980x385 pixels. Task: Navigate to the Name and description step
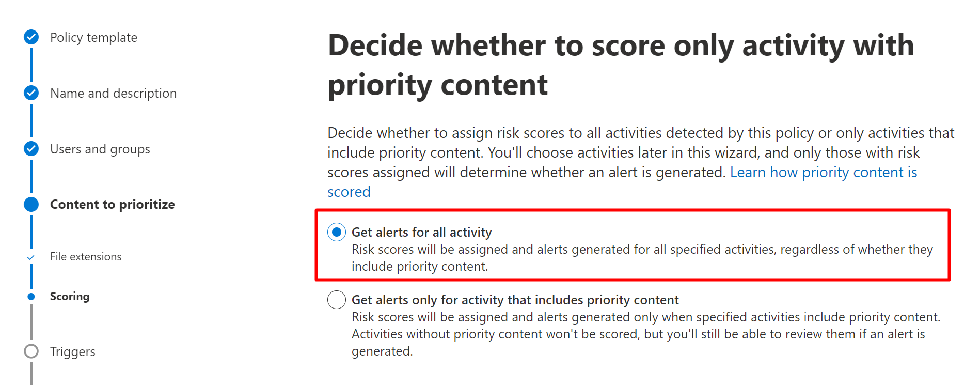113,94
